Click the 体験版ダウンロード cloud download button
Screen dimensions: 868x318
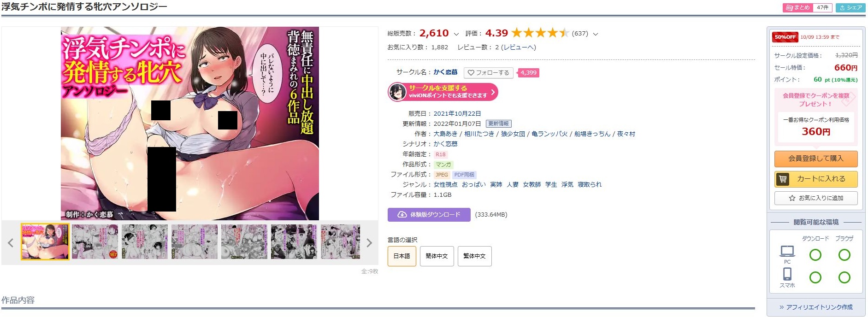pos(429,215)
